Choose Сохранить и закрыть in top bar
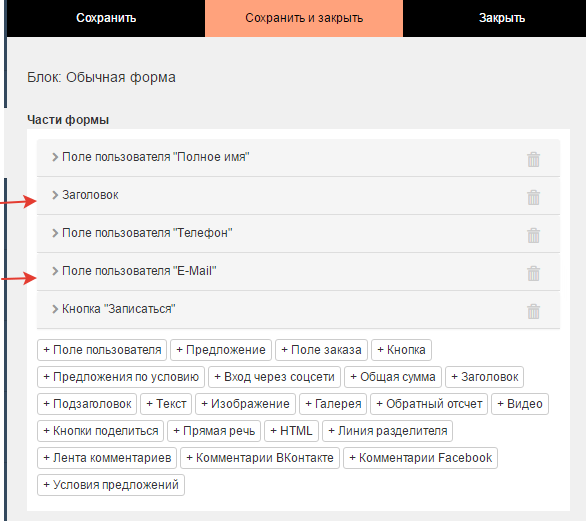Screen dimensions: 586x521 coord(304,18)
